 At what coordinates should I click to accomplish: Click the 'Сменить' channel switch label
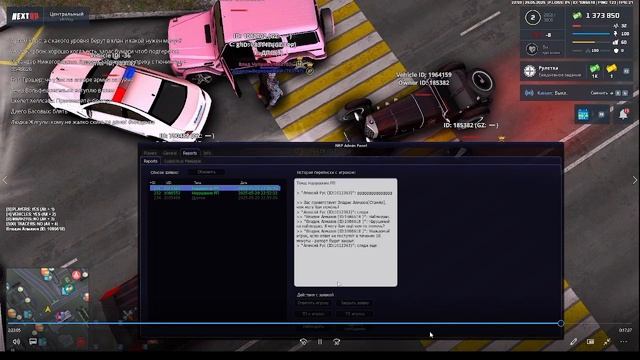599,93
